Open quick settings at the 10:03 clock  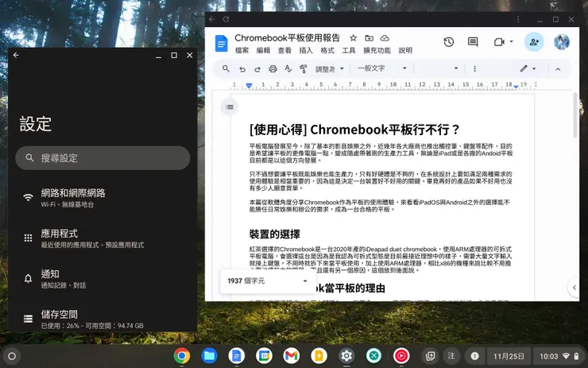(x=559, y=356)
